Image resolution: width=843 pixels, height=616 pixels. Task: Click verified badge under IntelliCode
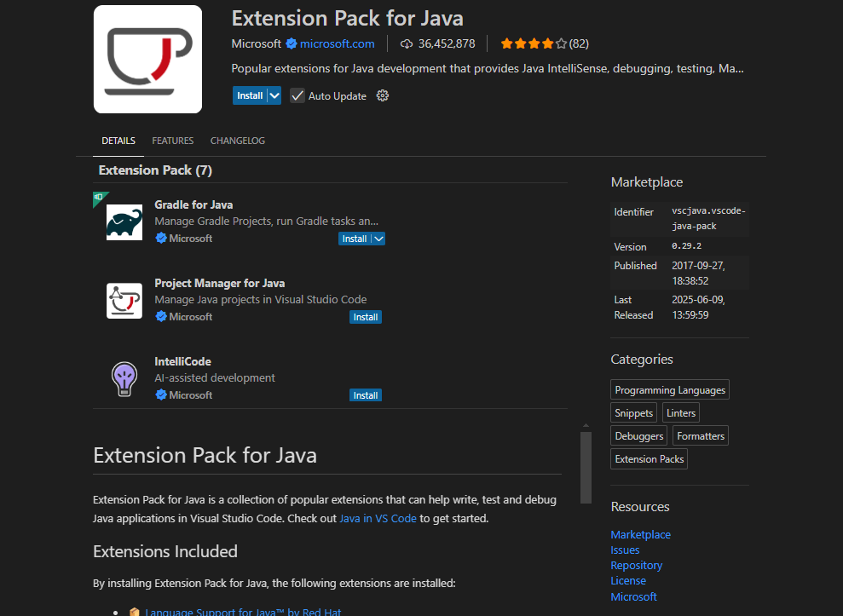(x=161, y=395)
